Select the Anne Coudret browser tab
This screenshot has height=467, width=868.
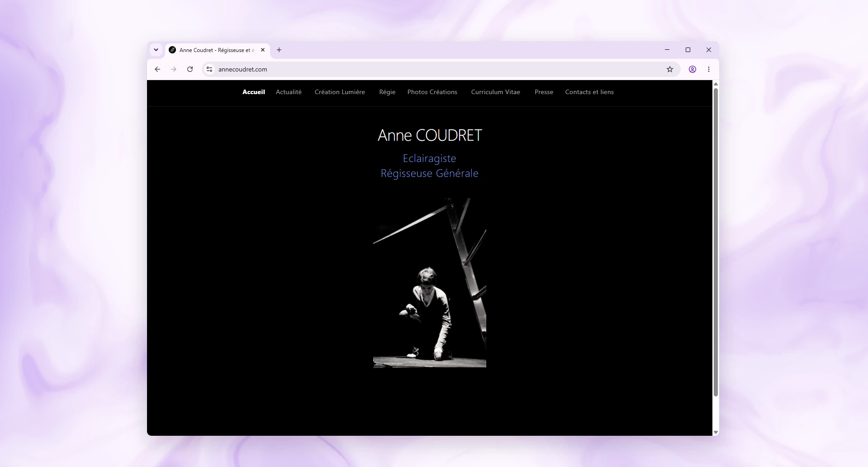click(218, 50)
